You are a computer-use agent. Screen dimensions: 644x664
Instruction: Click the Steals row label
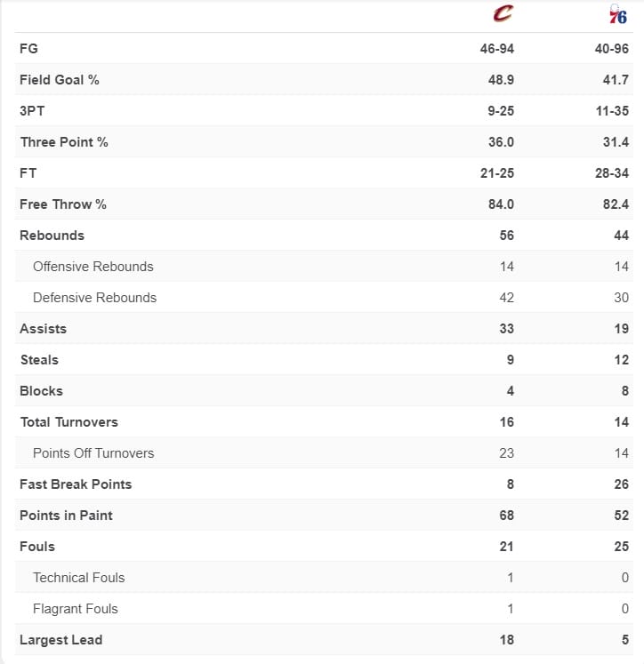tap(39, 360)
